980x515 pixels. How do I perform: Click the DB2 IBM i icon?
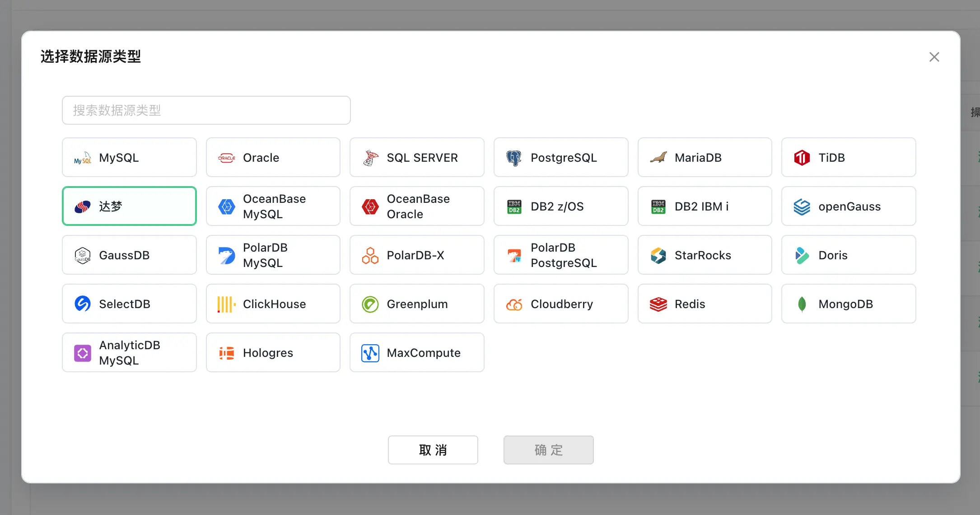(x=658, y=206)
